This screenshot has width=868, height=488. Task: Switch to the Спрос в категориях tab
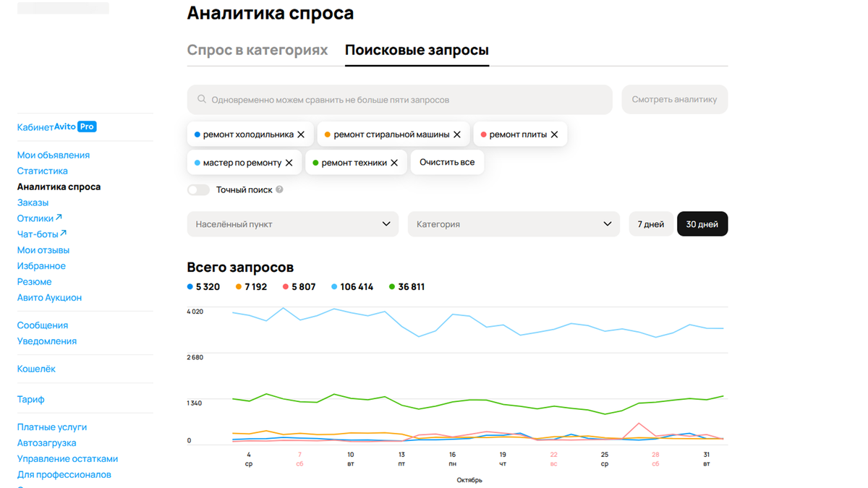tap(258, 50)
